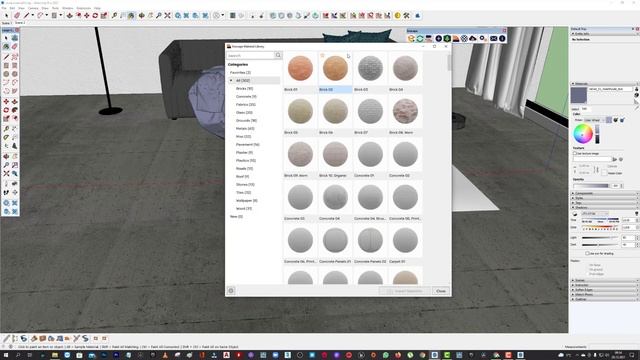Select the Wood category

244,209
